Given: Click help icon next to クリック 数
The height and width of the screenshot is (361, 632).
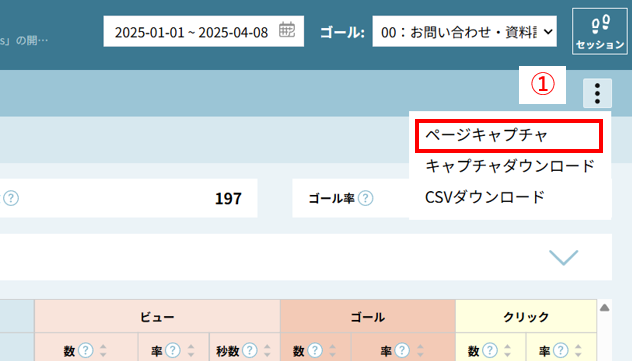Looking at the screenshot, I should (490, 351).
